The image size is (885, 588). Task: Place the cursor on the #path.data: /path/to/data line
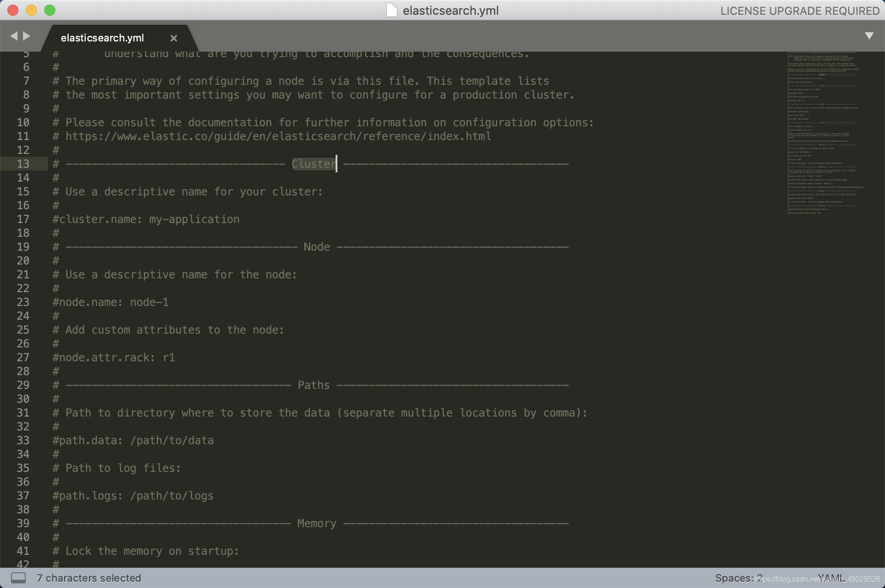[x=133, y=441]
